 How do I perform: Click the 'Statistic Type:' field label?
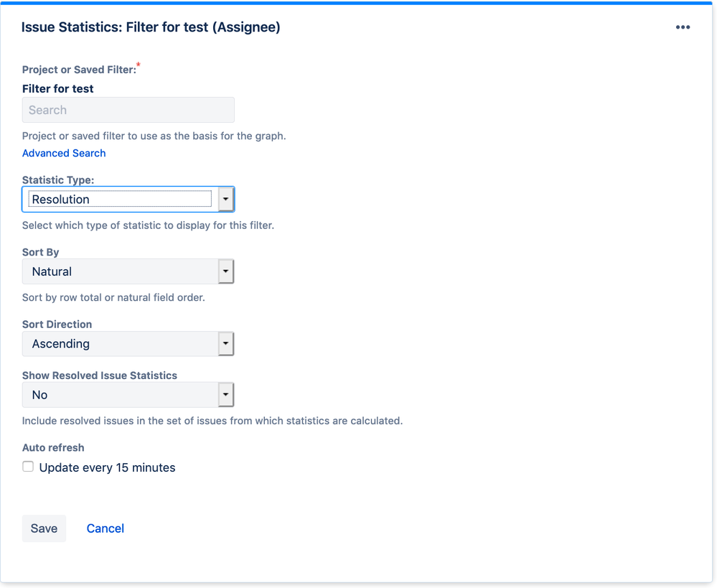[58, 179]
